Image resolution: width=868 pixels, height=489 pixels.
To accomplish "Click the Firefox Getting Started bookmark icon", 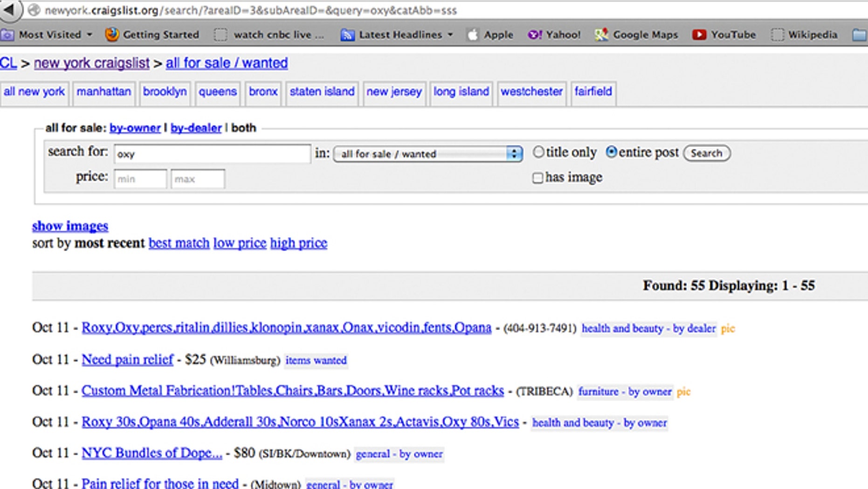I will point(111,35).
